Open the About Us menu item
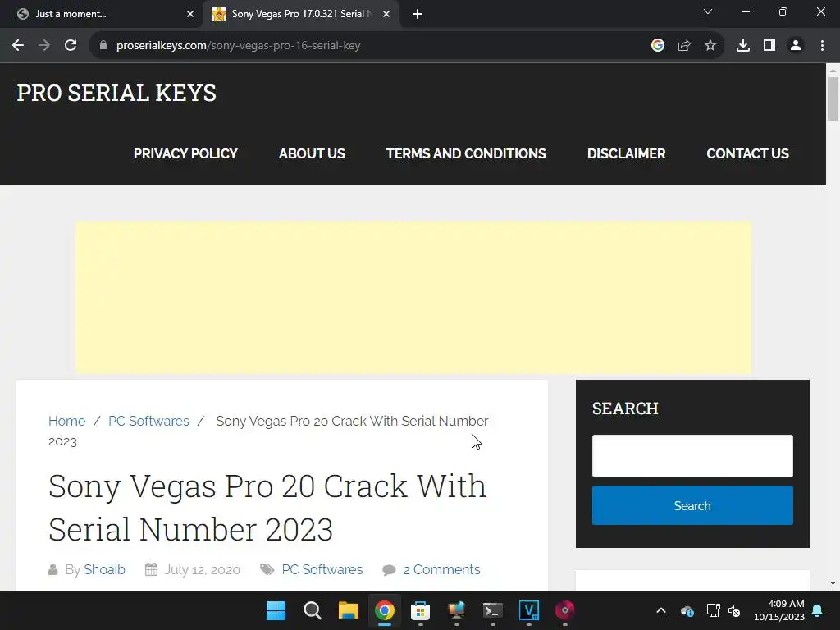840x630 pixels. [x=312, y=153]
